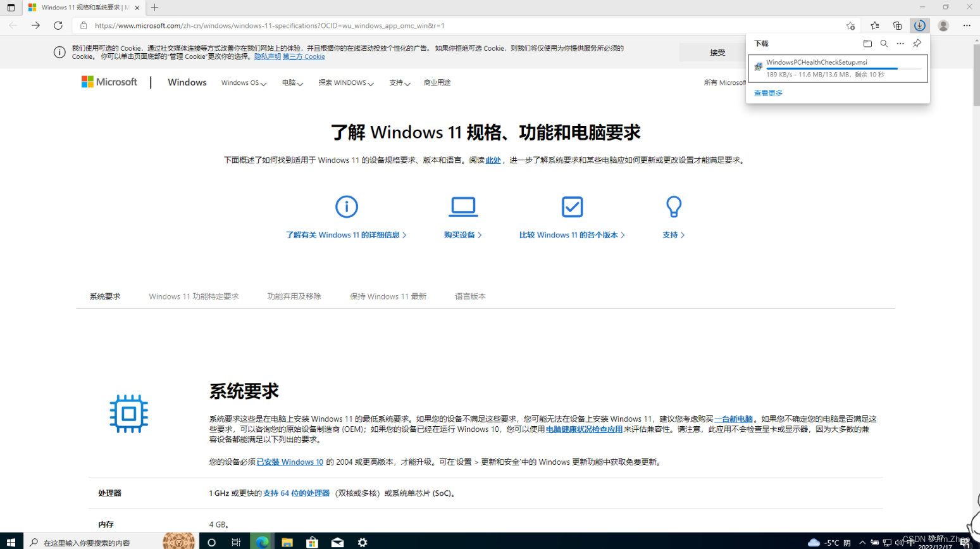Open 隐私声明 link in cookie banner
The height and width of the screenshot is (549, 980).
(268, 56)
